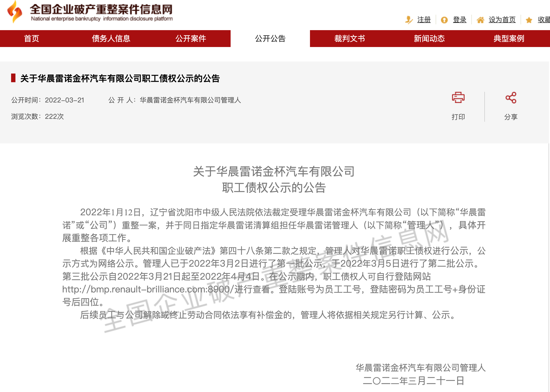Image resolution: width=550 pixels, height=392 pixels.
Task: Click the red share icon
Action: click(511, 97)
